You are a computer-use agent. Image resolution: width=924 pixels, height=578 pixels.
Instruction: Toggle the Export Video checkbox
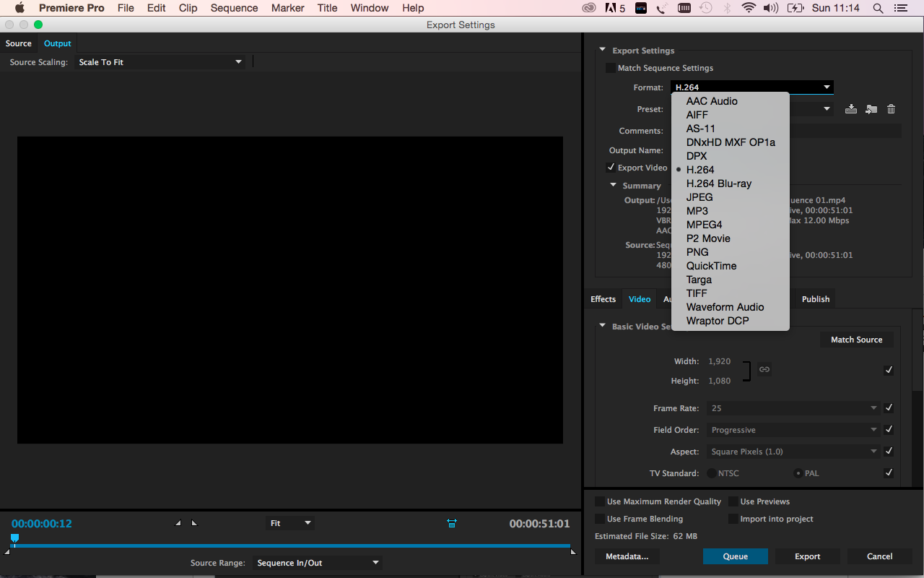click(611, 168)
